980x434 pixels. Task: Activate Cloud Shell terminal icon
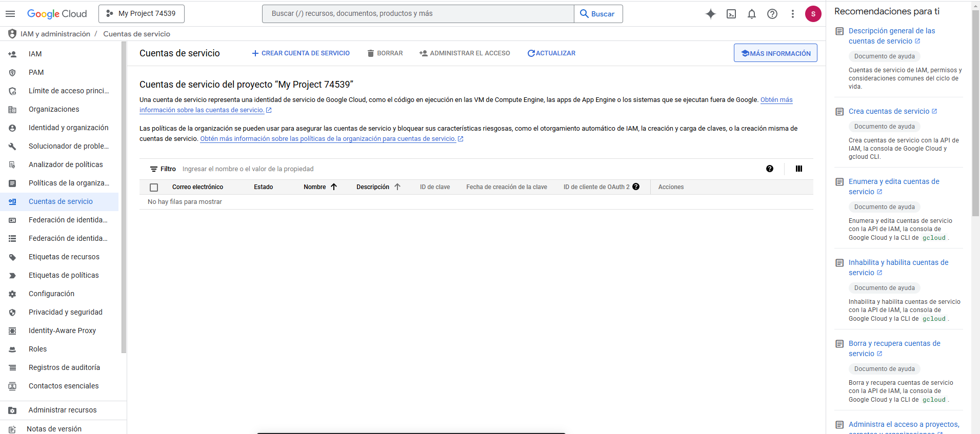click(x=731, y=14)
